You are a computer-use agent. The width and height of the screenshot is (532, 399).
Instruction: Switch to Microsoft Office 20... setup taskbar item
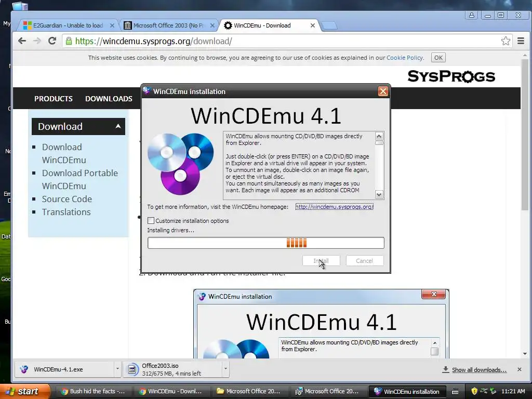328,391
